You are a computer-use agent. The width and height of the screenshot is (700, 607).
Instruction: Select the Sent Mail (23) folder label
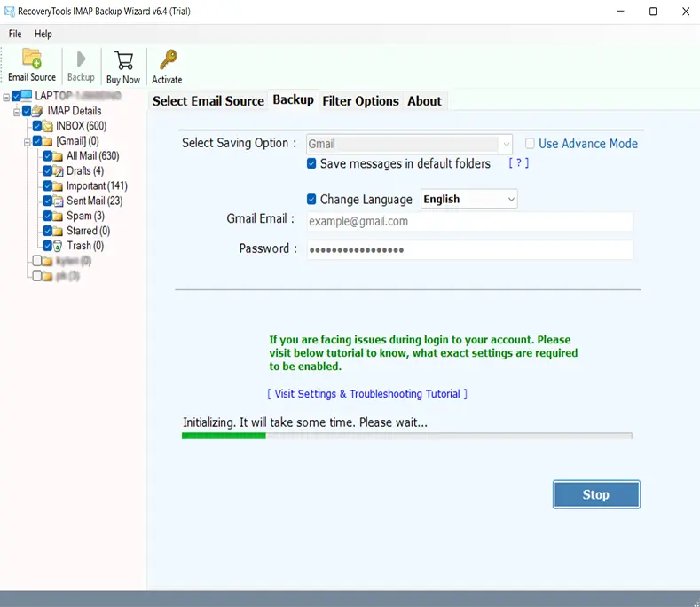95,201
